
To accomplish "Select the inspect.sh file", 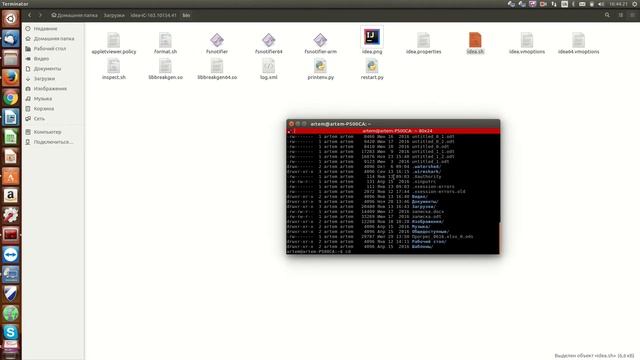I will (113, 69).
